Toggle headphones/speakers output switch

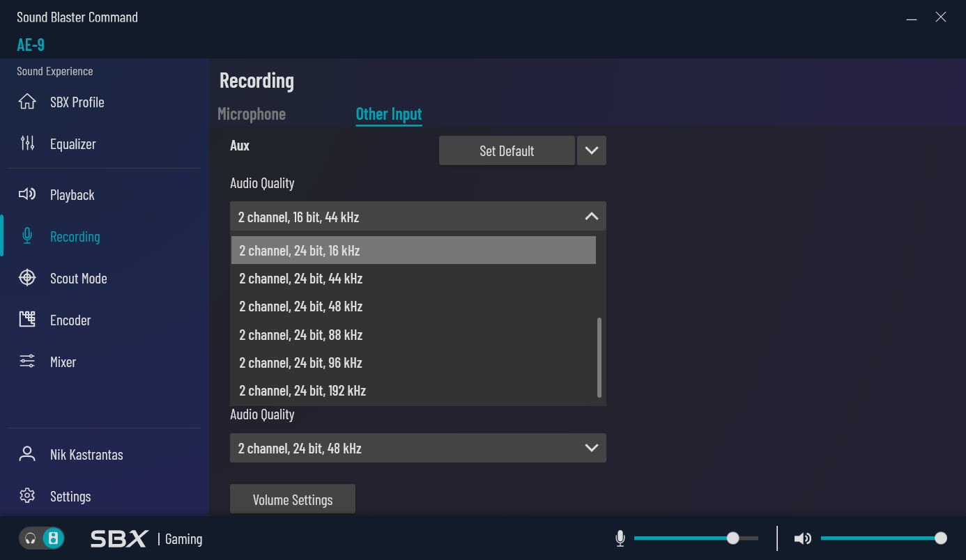point(42,538)
